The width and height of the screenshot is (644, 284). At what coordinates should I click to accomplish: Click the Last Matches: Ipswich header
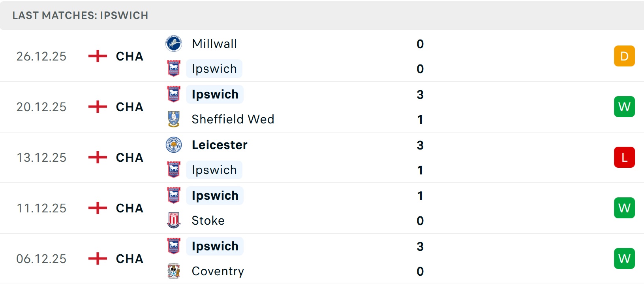[x=81, y=15]
